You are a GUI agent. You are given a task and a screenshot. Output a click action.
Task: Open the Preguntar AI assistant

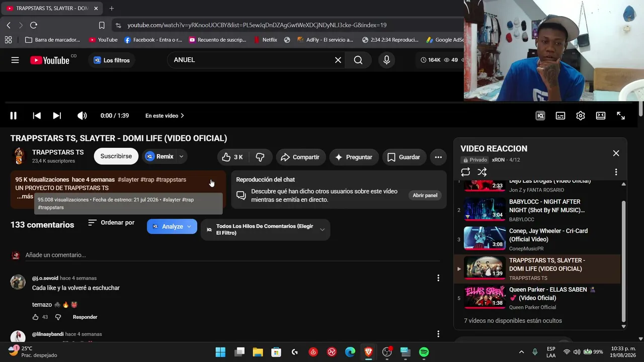[x=353, y=157]
